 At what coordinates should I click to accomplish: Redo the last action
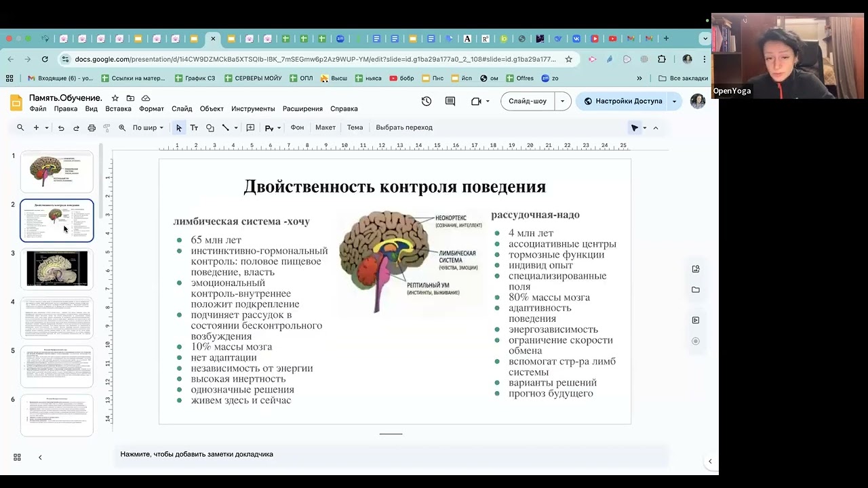coord(76,127)
